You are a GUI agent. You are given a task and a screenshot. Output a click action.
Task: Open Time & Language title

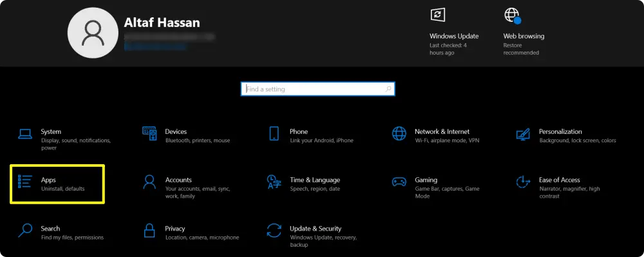click(315, 180)
